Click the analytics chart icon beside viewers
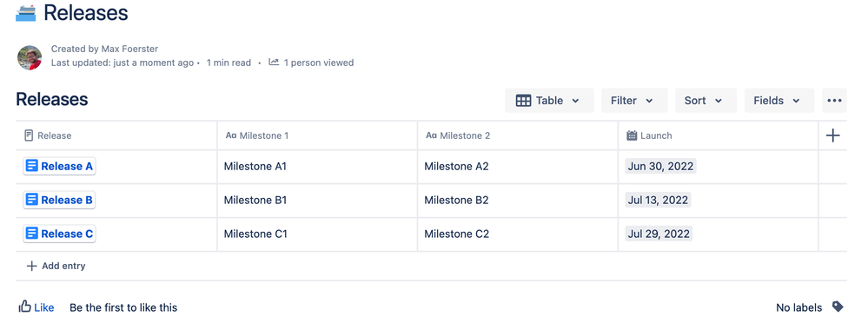 point(274,62)
